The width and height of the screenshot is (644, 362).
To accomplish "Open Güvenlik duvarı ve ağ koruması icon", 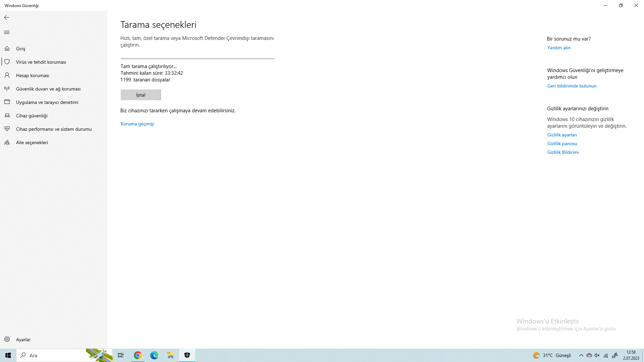I will pos(7,89).
